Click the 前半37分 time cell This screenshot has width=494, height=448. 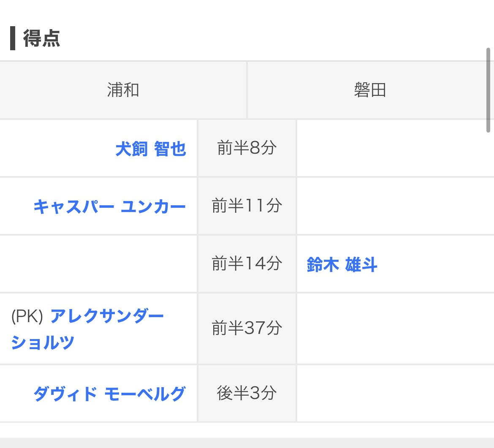tap(247, 328)
